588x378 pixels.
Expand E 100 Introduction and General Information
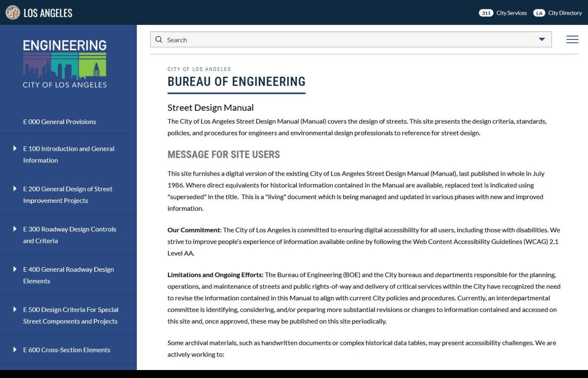tap(14, 148)
